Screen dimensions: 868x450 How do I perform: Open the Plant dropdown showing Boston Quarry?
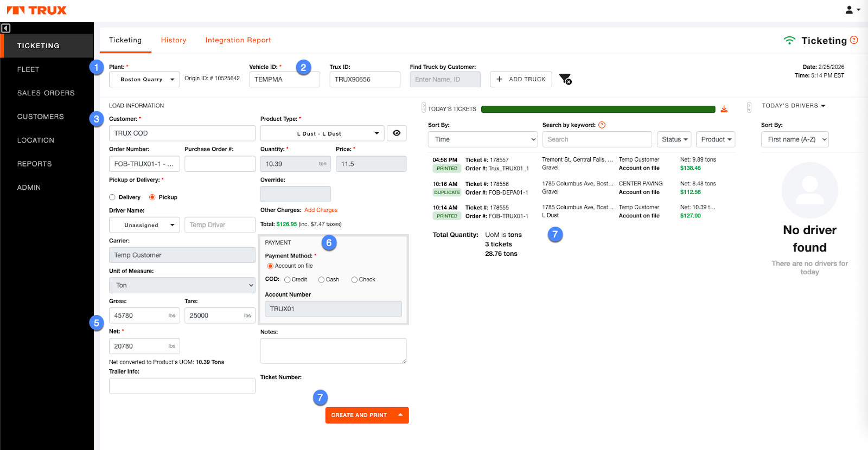click(x=144, y=80)
